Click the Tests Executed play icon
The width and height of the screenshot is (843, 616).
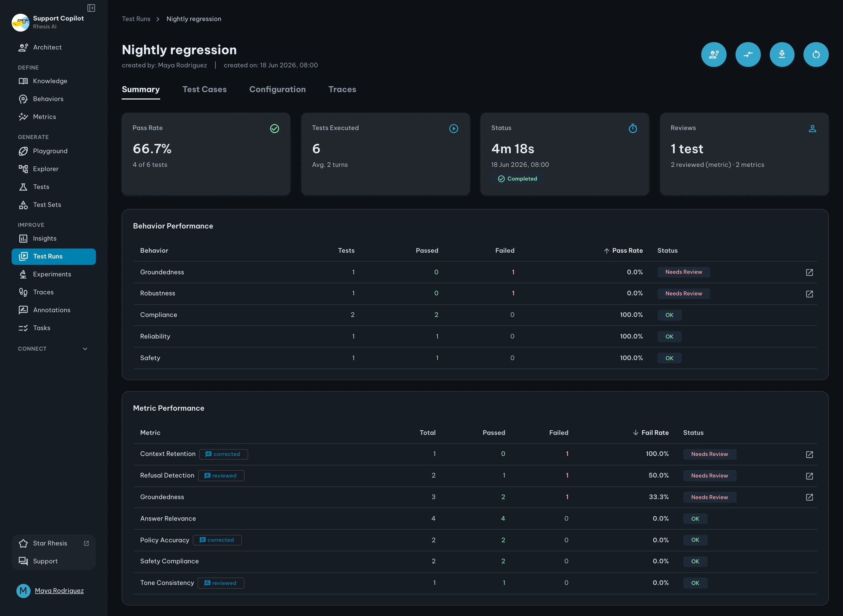pos(453,129)
